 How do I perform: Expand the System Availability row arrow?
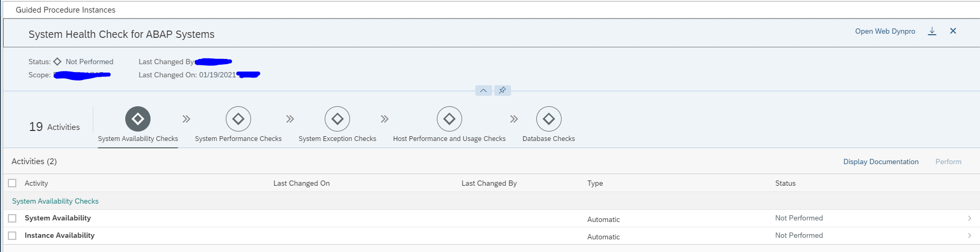pyautogui.click(x=969, y=218)
